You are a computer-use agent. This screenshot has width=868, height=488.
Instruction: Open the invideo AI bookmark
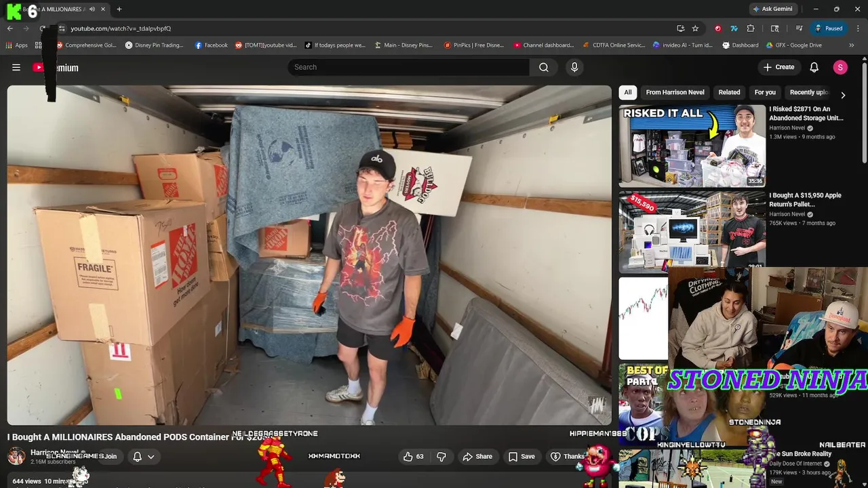[x=683, y=45]
